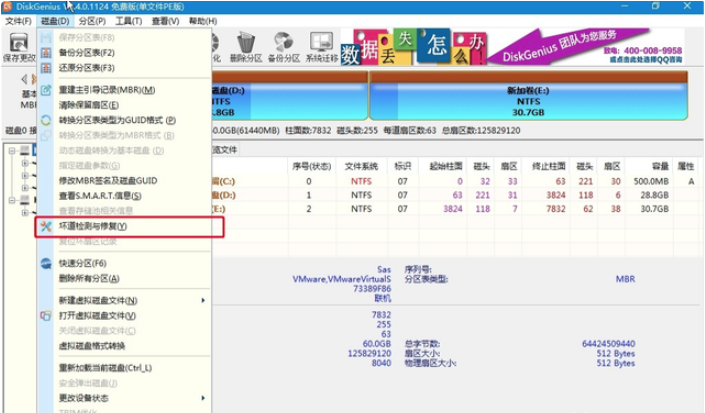Image resolution: width=705 pixels, height=413 pixels.
Task: Click the DiskGenius data recovery banner ad
Action: click(x=513, y=47)
